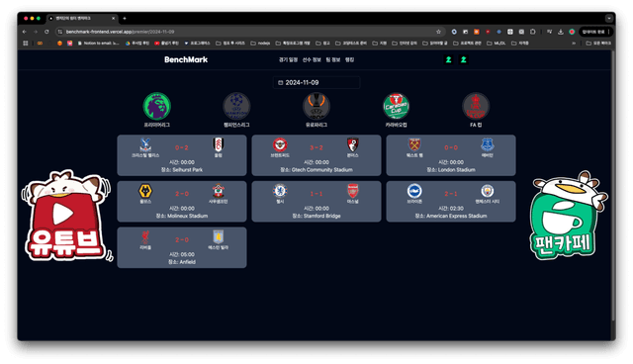Open the match card at Selhurst Park
The height and width of the screenshot is (364, 633).
(x=182, y=155)
